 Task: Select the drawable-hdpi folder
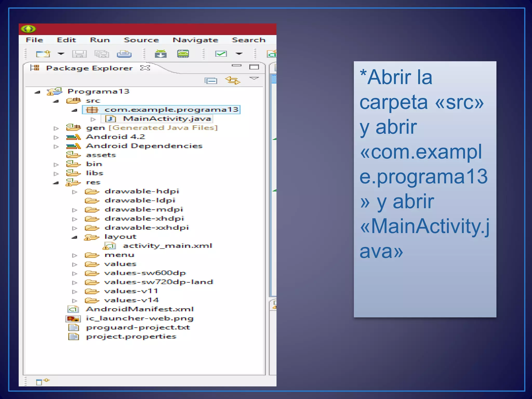(x=142, y=191)
